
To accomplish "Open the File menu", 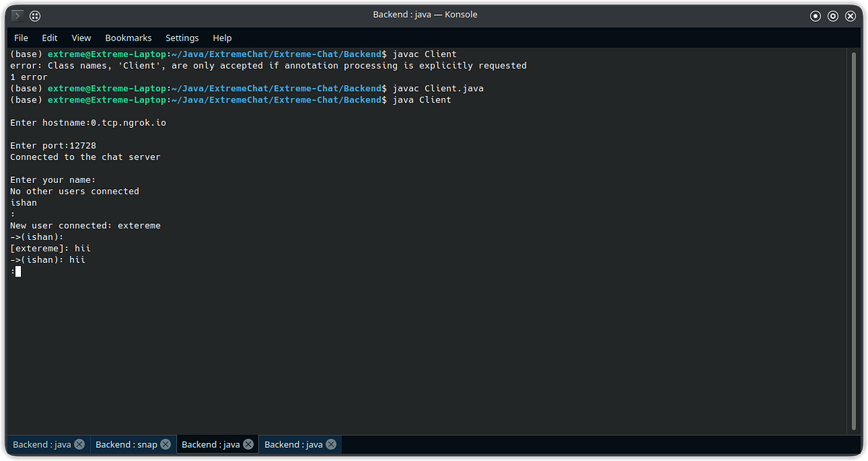I will [x=20, y=38].
